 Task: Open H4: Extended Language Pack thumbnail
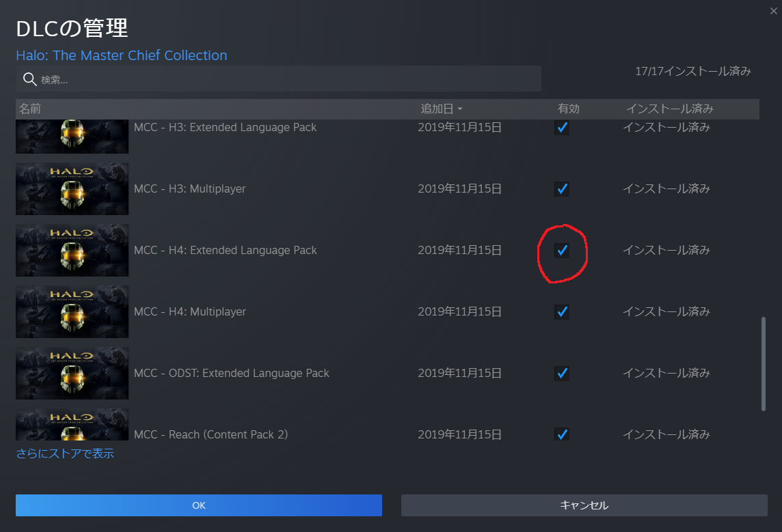72,250
